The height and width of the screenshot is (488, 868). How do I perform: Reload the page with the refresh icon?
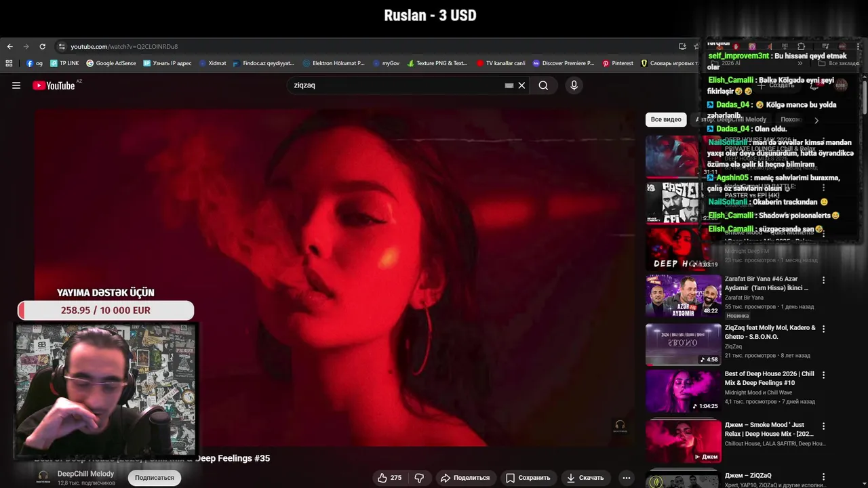[42, 47]
